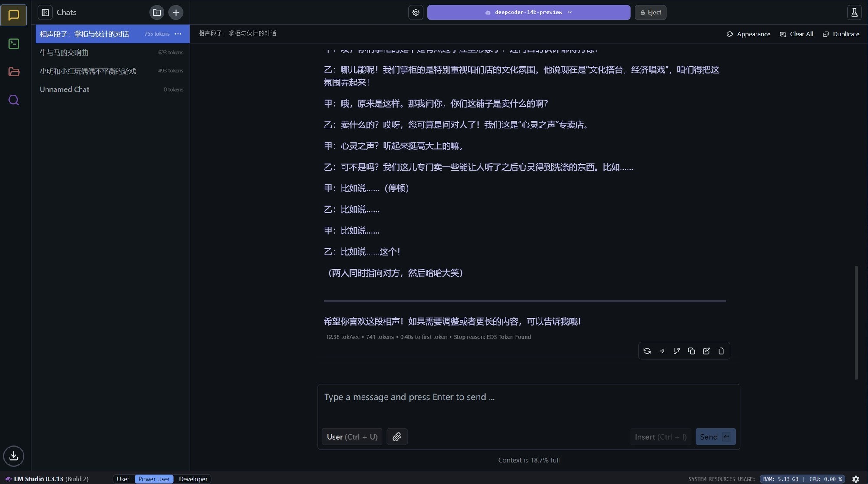Edit the assistant message
Image resolution: width=868 pixels, height=484 pixels.
(x=706, y=351)
